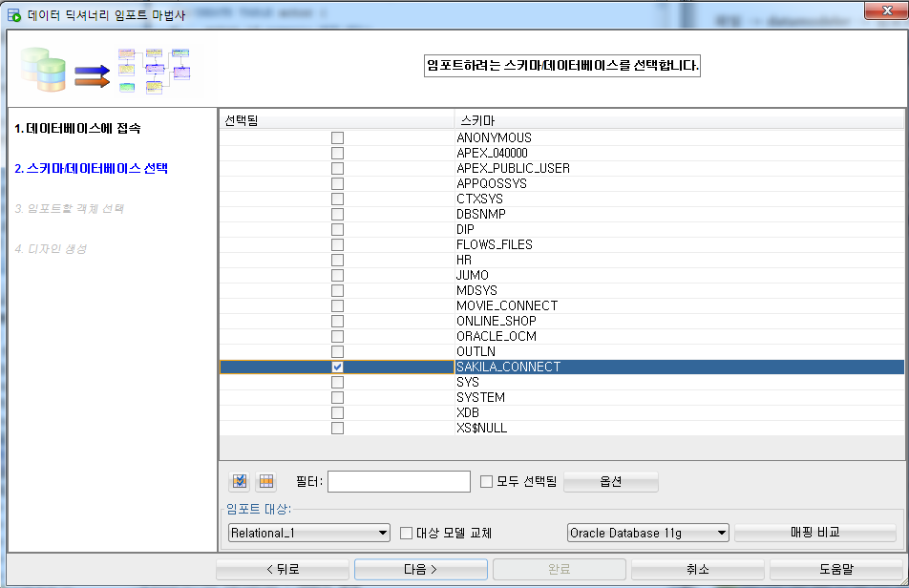Open the Oracle Database 11g dropdown
This screenshot has height=588, width=909.
(647, 533)
